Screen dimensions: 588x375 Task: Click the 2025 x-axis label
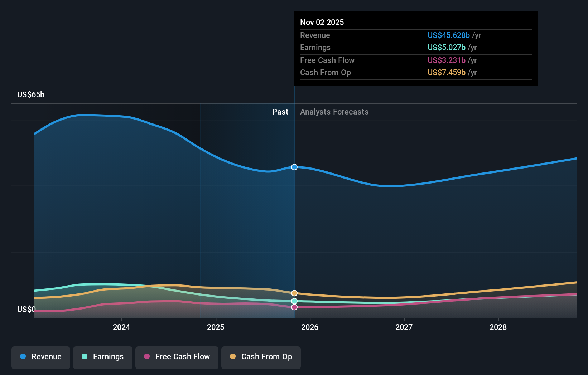tap(216, 327)
